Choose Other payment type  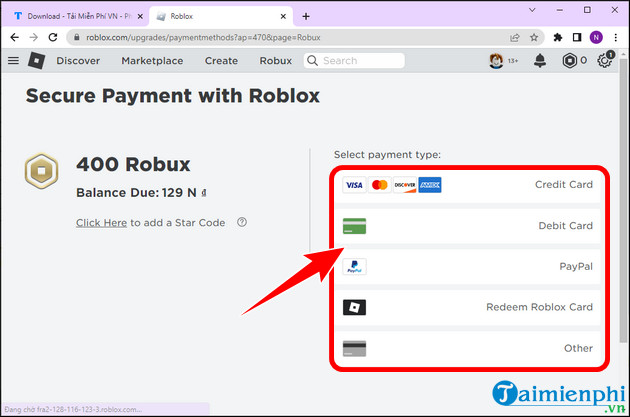(468, 348)
